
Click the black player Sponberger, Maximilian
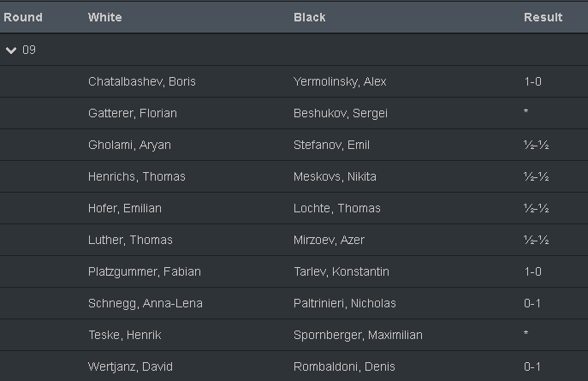(x=358, y=335)
